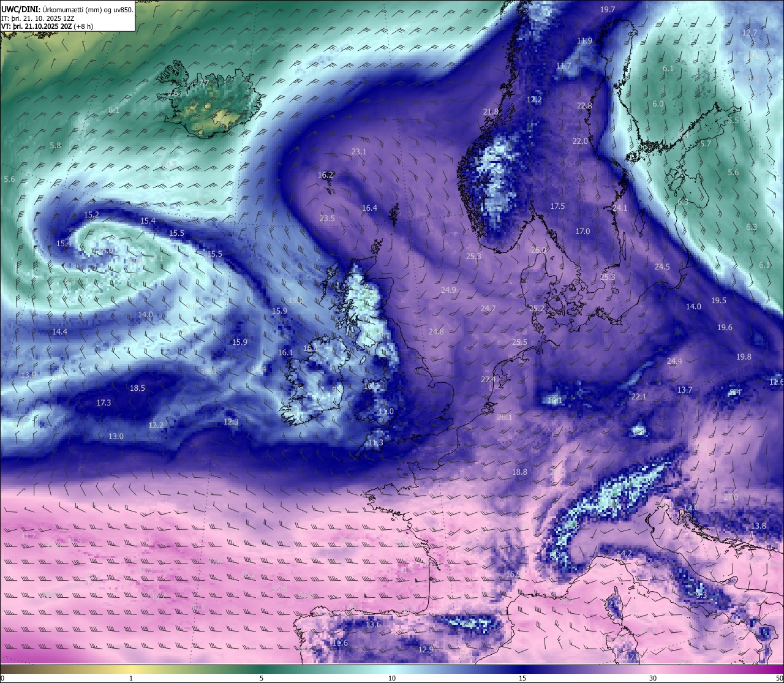Click the 19.5 value label

[718, 300]
